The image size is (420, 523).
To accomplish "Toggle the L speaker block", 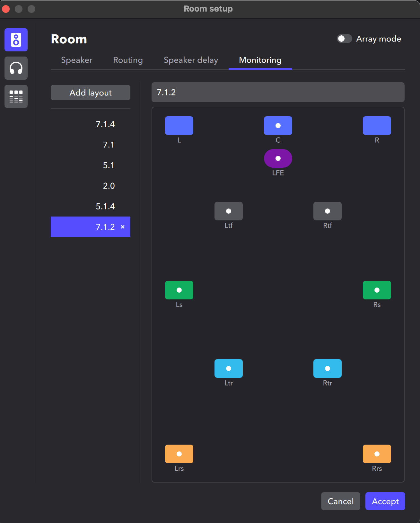I will pos(179,126).
